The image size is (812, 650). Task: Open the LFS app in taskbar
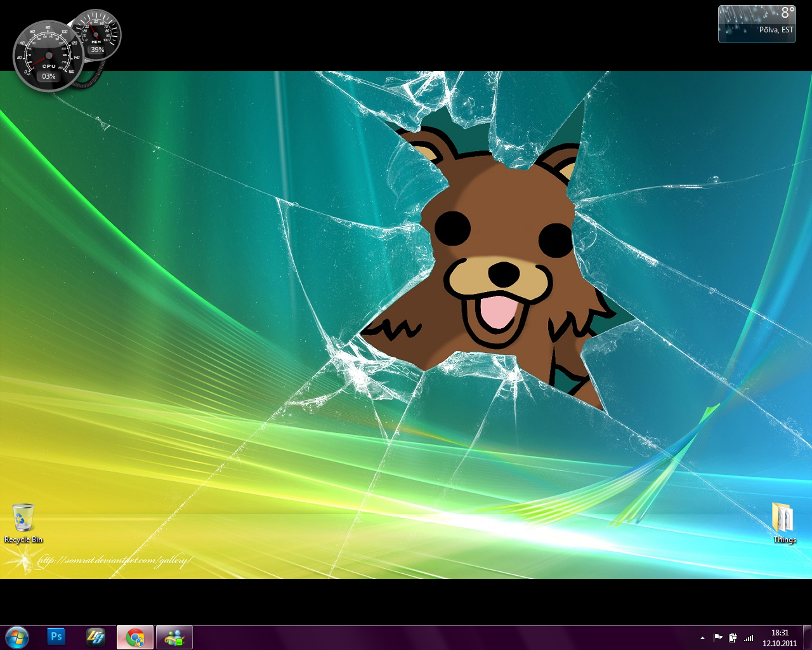click(96, 637)
